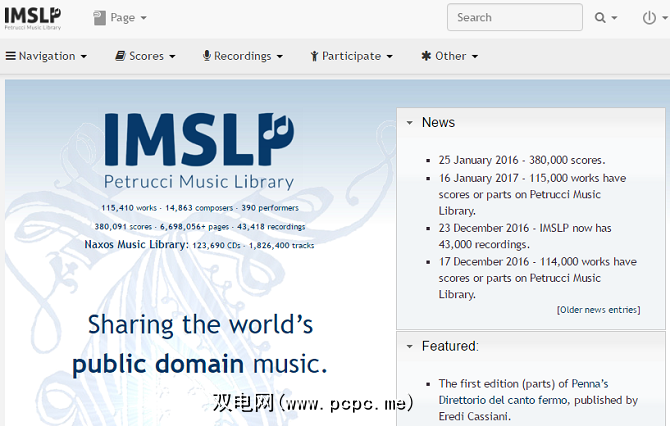670x426 pixels.
Task: Click the 'Sharing the world's' slogan text
Action: pos(200,325)
